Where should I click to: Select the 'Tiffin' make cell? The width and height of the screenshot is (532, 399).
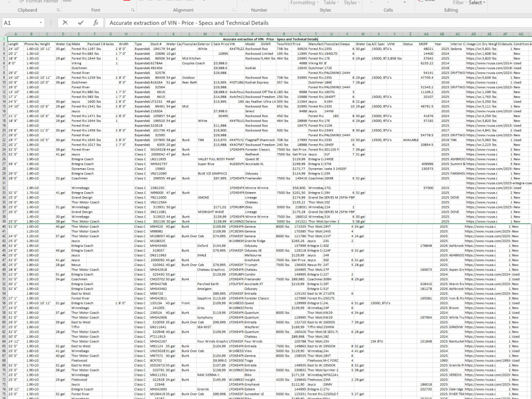coord(79,327)
